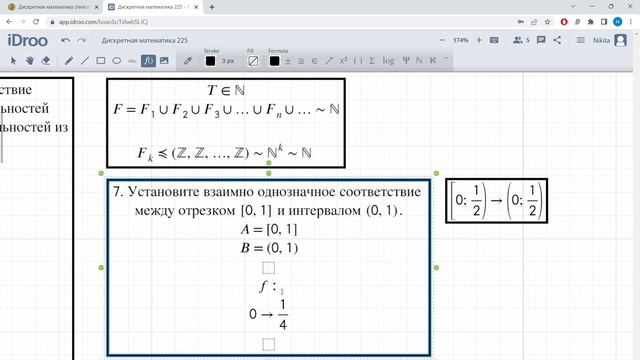Image resolution: width=640 pixels, height=360 pixels.
Task: Click the empty formula placeholder below B
Action: click(269, 268)
